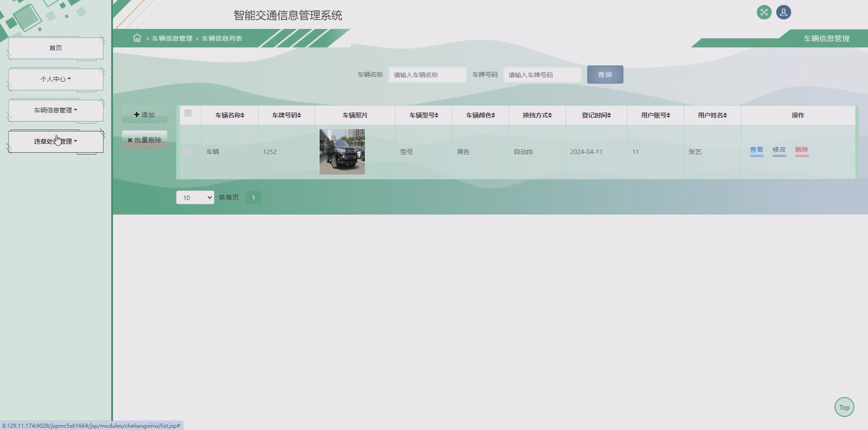Click the 批量删除 button
This screenshot has height=430, width=868.
click(145, 140)
